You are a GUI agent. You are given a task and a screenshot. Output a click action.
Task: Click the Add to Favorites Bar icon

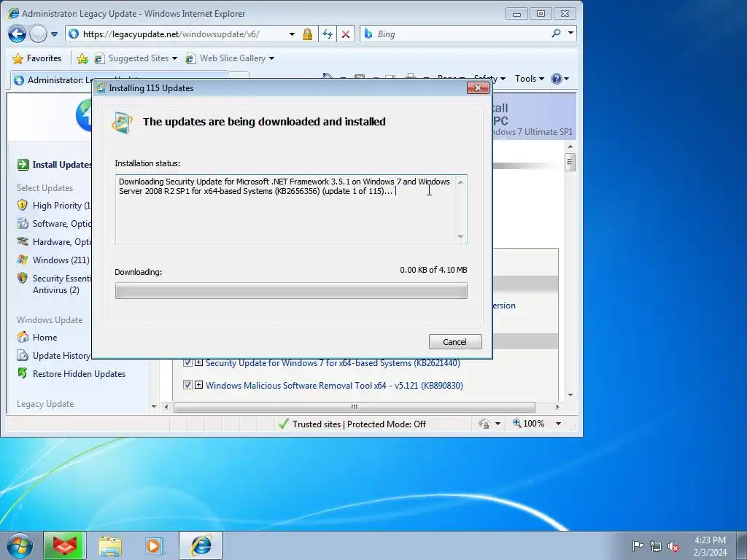click(82, 58)
